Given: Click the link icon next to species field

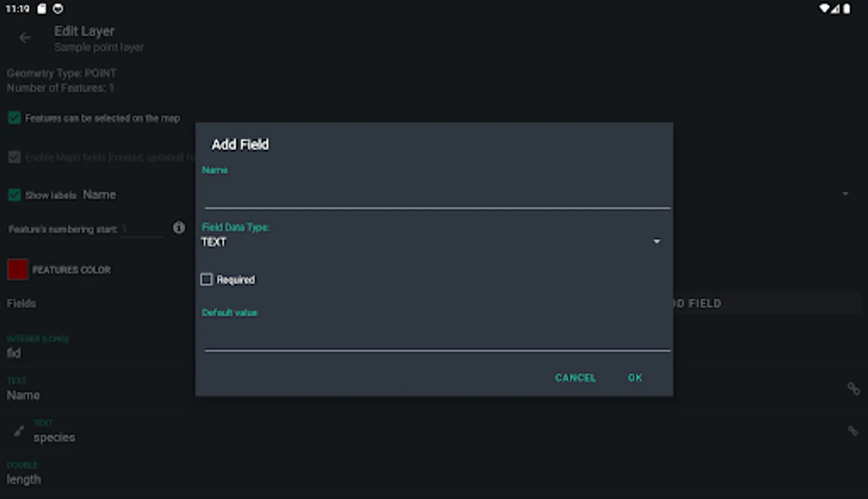Looking at the screenshot, I should click(x=854, y=430).
